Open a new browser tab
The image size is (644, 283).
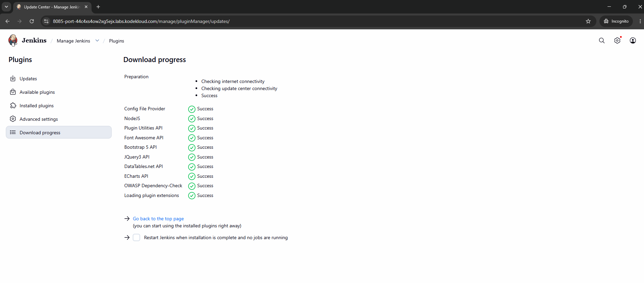pos(98,7)
